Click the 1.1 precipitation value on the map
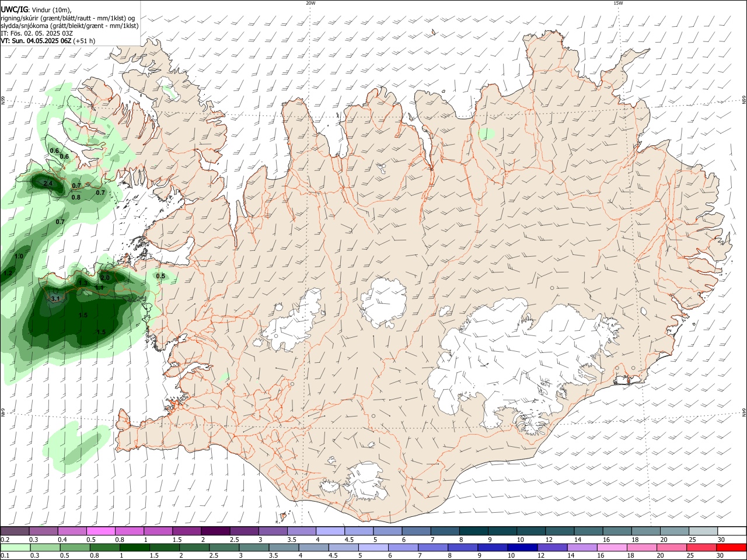Image resolution: width=747 pixels, height=560 pixels. click(99, 288)
